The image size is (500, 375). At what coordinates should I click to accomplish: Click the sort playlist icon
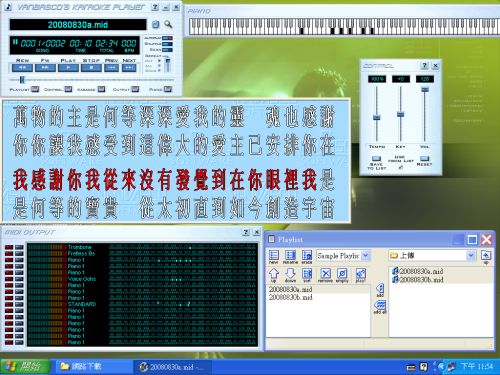pos(307,274)
